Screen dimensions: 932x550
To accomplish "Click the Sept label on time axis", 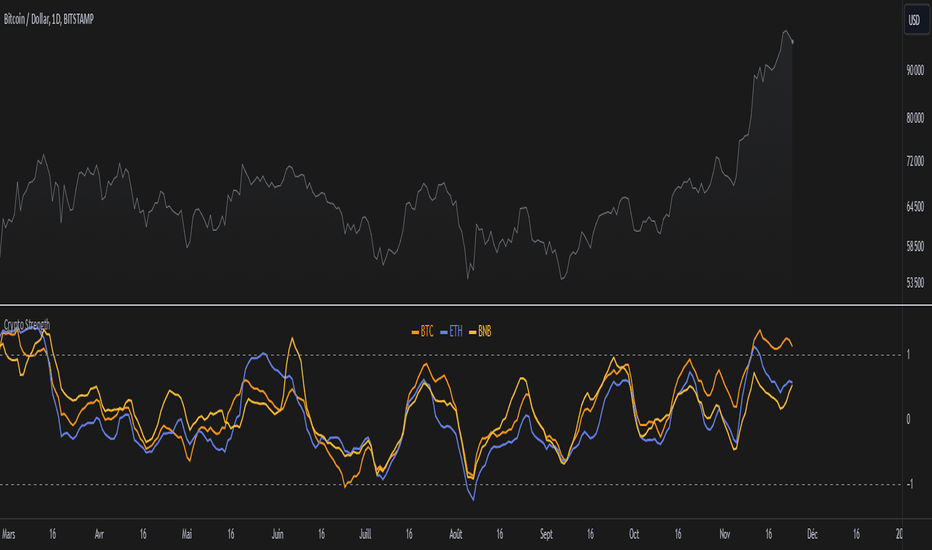I will [x=546, y=535].
